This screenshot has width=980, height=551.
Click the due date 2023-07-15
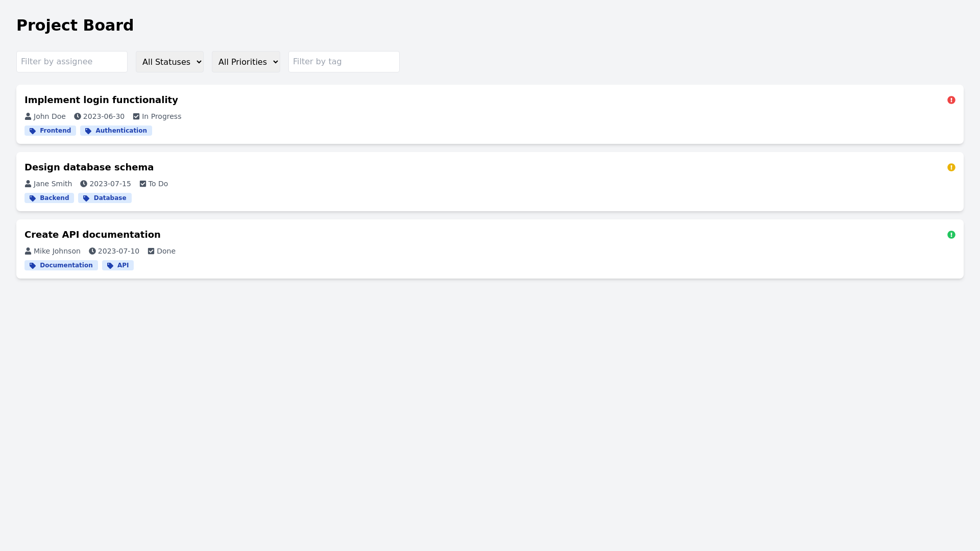click(x=110, y=184)
